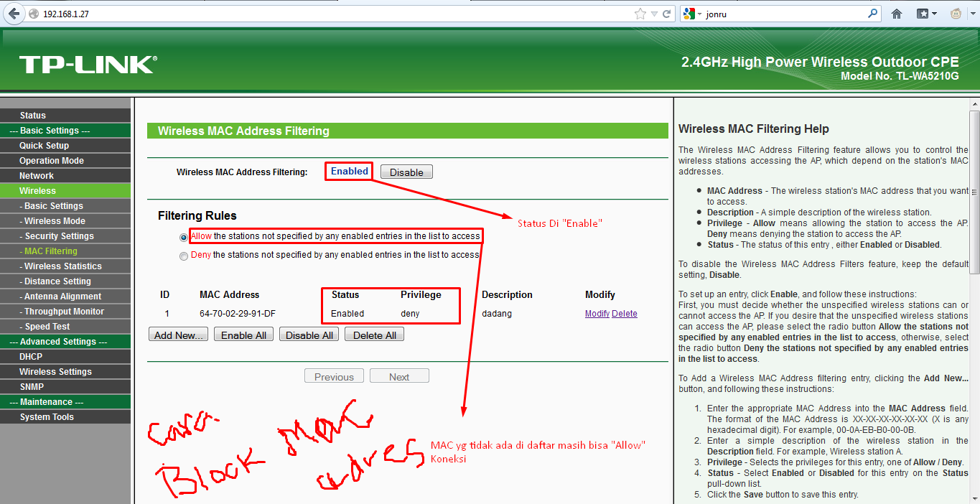Open the search engine selector icon
The height and width of the screenshot is (504, 980).
pyautogui.click(x=689, y=14)
